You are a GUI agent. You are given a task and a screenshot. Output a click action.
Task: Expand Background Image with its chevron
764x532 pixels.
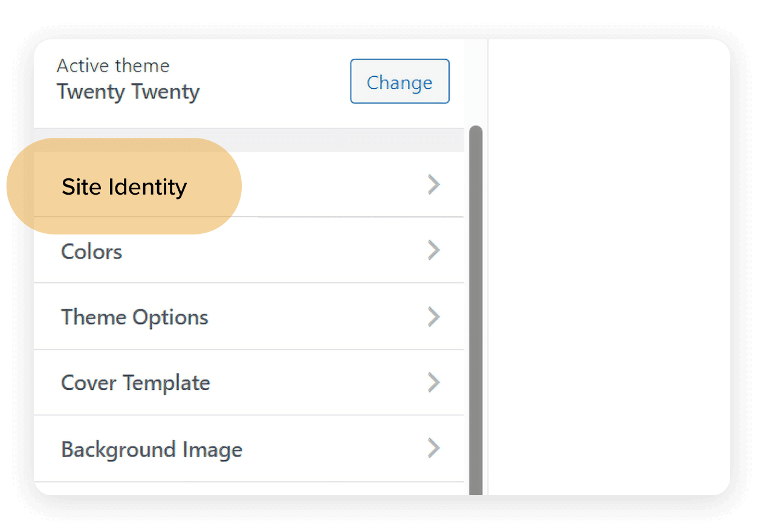tap(433, 449)
